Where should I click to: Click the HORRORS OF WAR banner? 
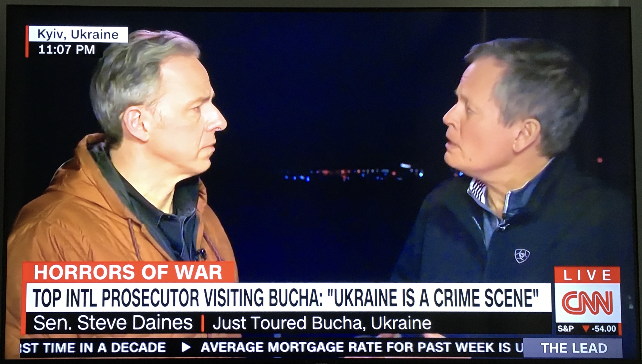point(128,272)
